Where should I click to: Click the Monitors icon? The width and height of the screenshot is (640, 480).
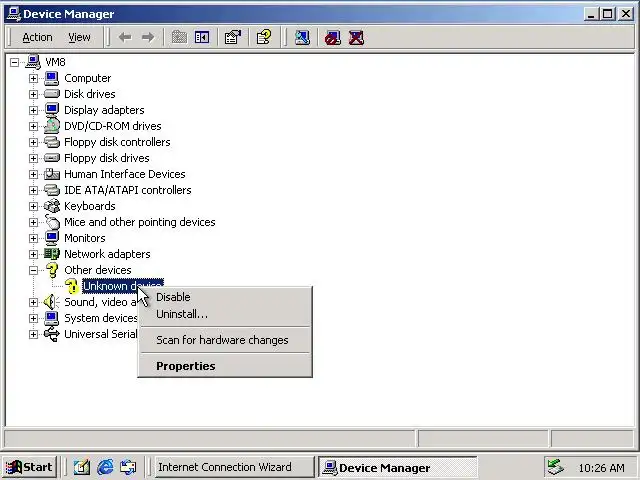[x=52, y=238]
